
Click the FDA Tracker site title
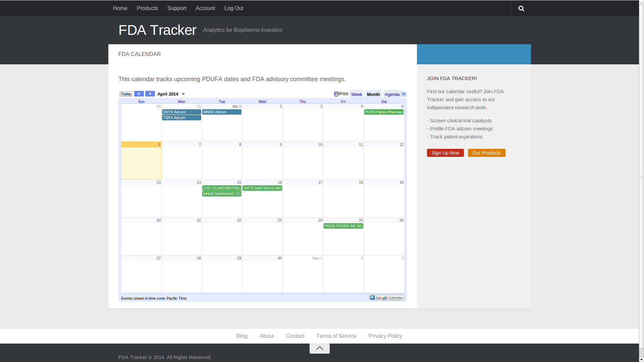157,30
